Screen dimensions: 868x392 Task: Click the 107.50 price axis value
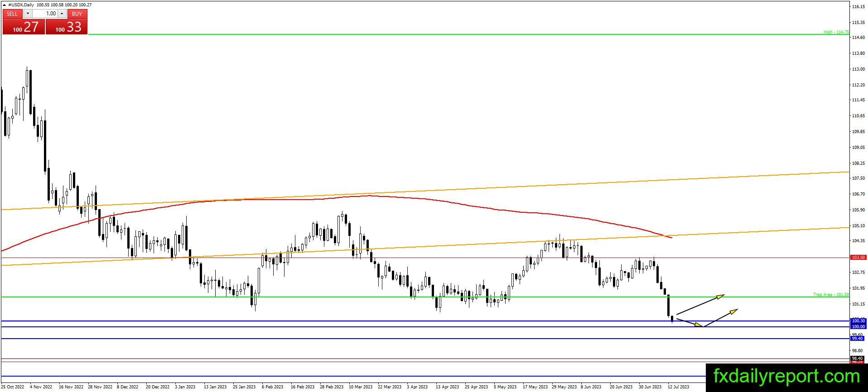point(858,178)
